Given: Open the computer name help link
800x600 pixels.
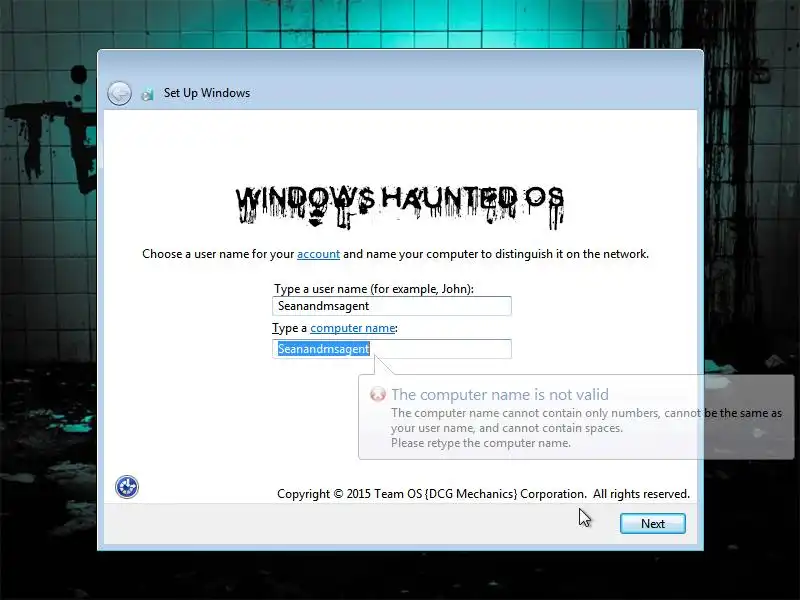Looking at the screenshot, I should coord(353,328).
